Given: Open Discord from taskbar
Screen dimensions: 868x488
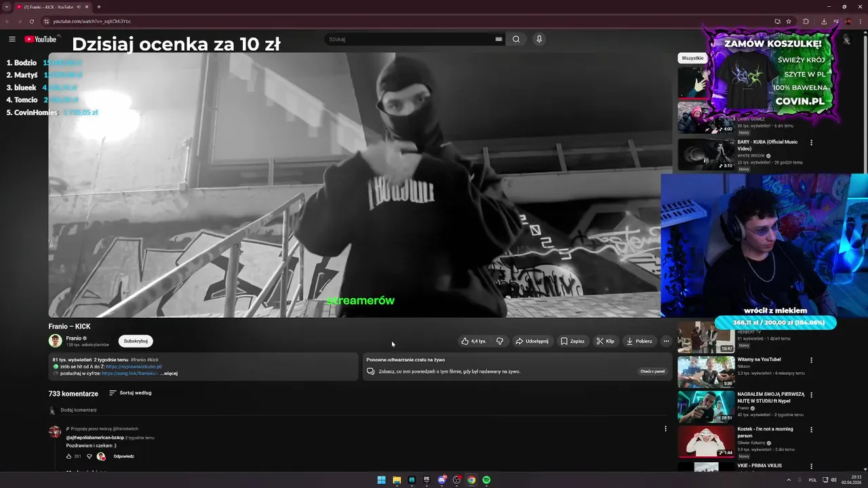Looking at the screenshot, I should tap(441, 480).
